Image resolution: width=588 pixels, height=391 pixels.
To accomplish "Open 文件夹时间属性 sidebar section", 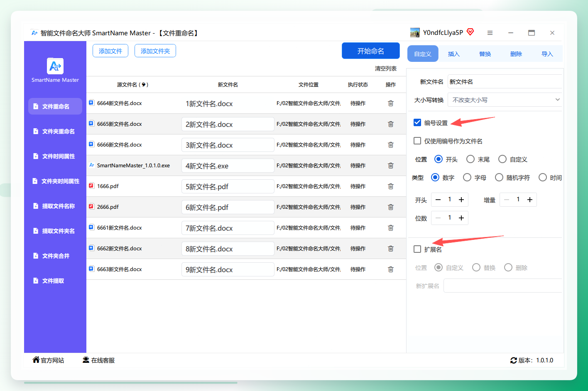I will pyautogui.click(x=55, y=181).
